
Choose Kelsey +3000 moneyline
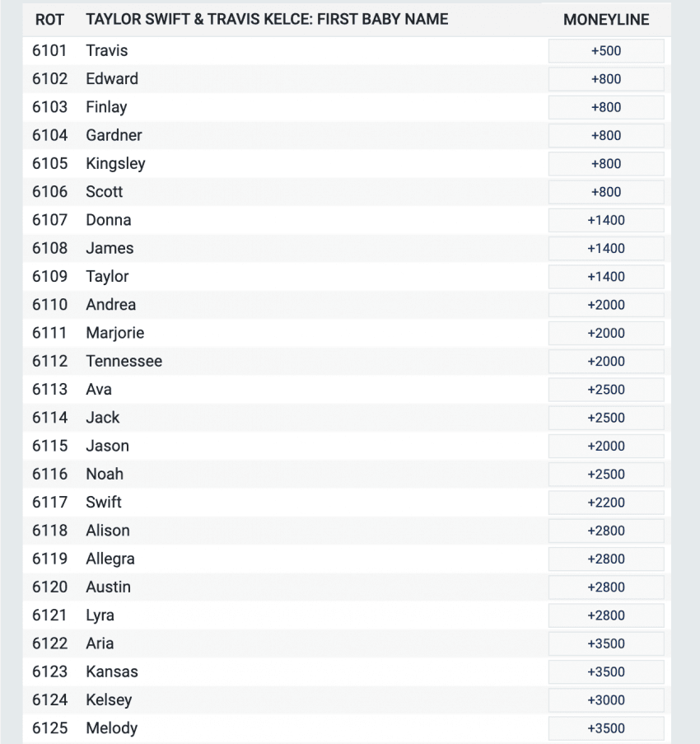[x=606, y=700]
